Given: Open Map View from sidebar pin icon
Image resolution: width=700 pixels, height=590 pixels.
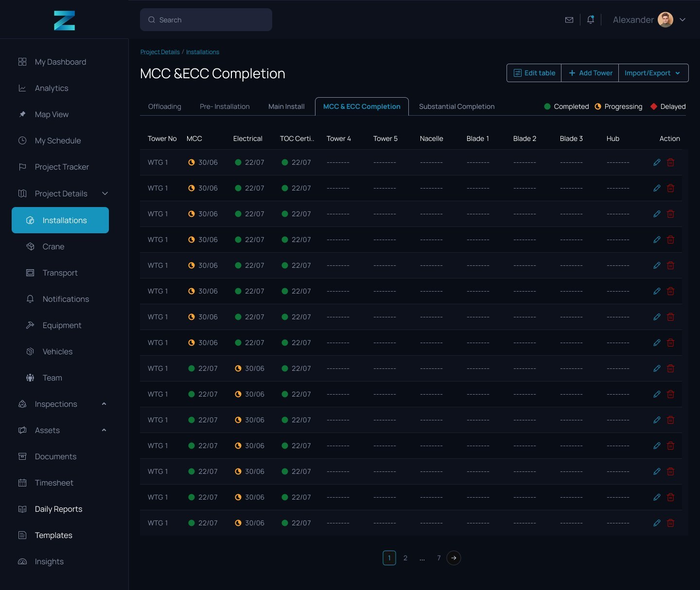Looking at the screenshot, I should click(22, 114).
